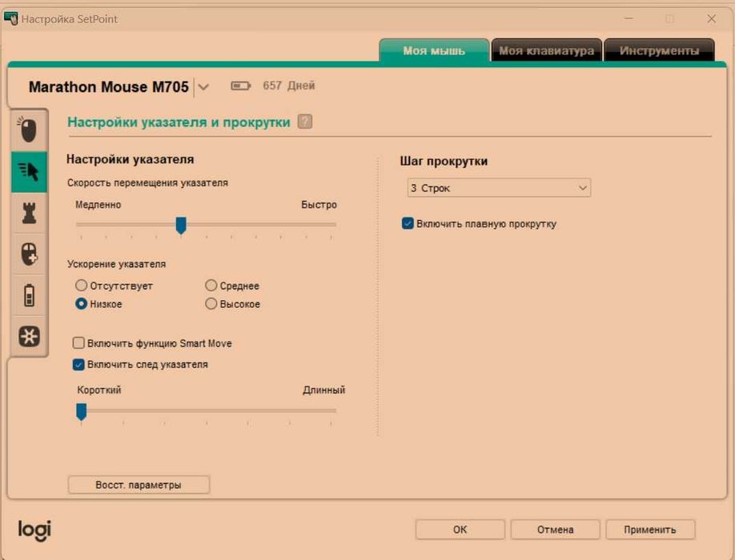Close the SetPoint settings window
735x560 pixels.
pos(711,18)
